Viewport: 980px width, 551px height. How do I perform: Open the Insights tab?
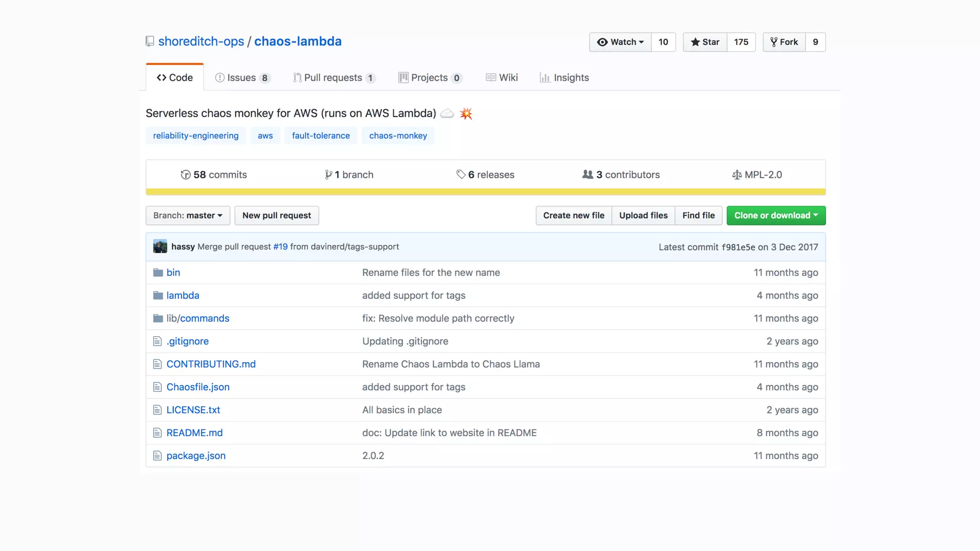(x=565, y=78)
